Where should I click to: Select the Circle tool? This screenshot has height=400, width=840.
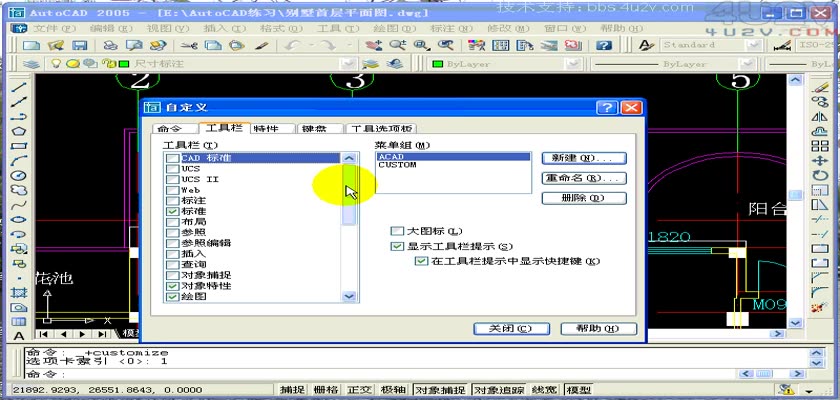pyautogui.click(x=19, y=175)
